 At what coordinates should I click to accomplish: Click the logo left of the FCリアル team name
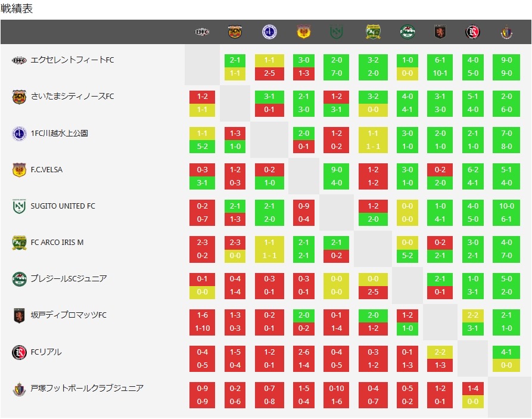tap(19, 352)
